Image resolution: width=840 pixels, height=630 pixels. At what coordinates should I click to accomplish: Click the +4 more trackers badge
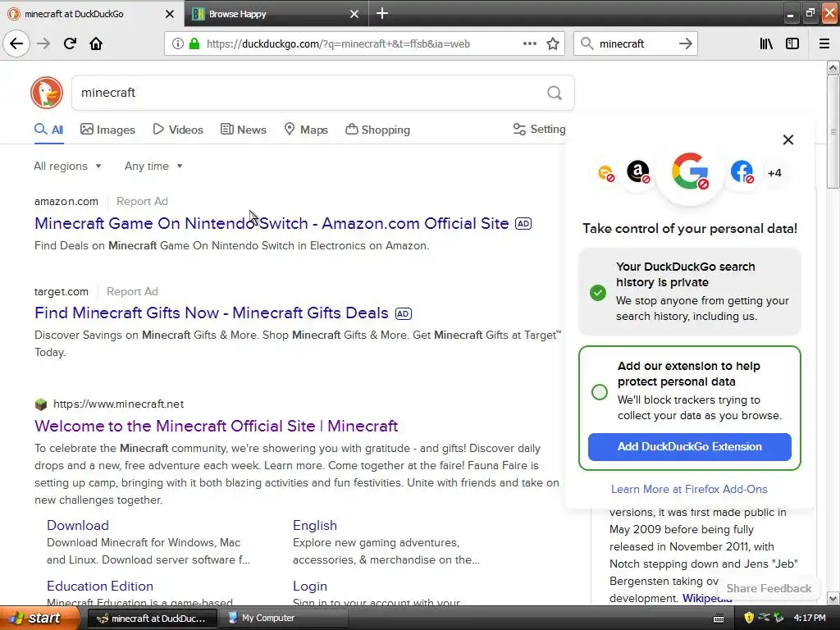[x=774, y=173]
